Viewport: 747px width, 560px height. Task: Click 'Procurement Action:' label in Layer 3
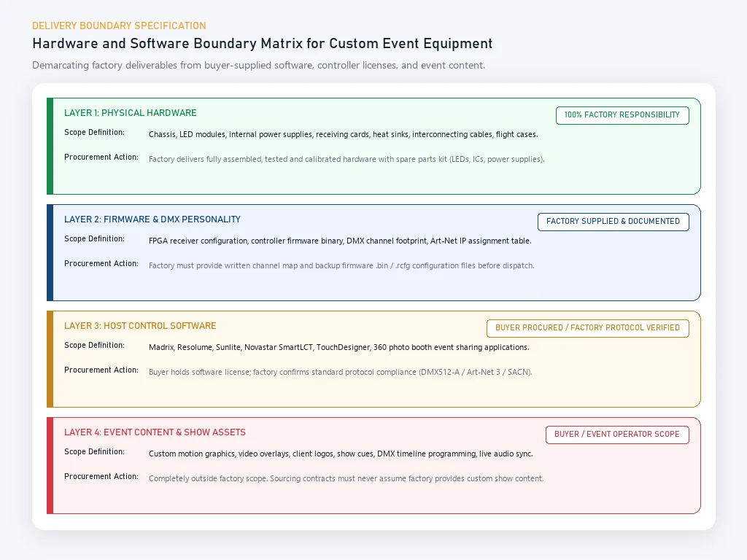click(101, 370)
